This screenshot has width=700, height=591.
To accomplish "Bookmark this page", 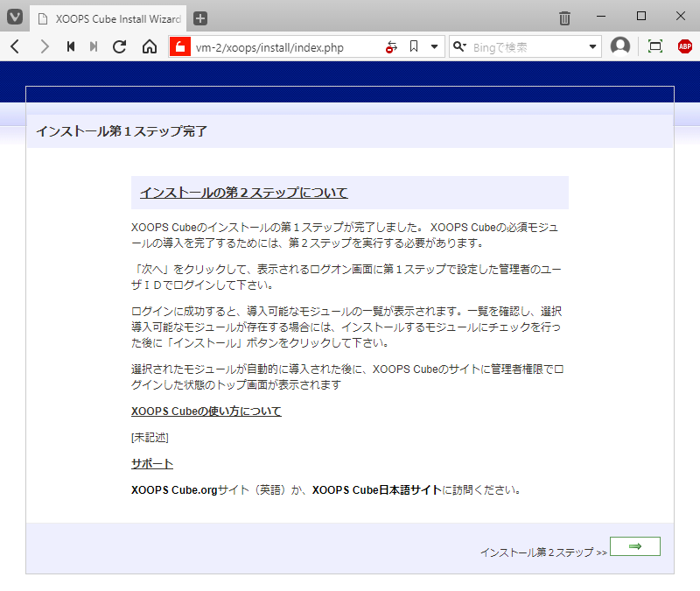I will tap(414, 46).
